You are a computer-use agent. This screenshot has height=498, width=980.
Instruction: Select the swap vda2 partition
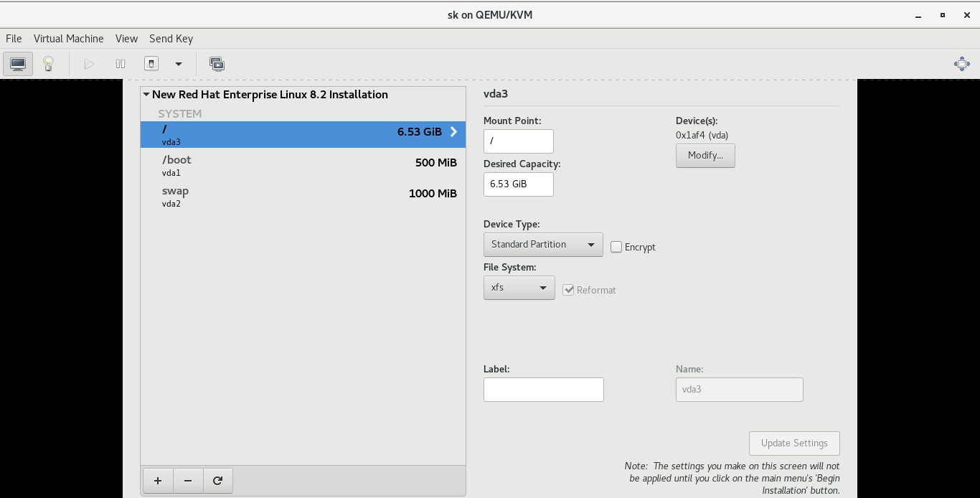303,197
